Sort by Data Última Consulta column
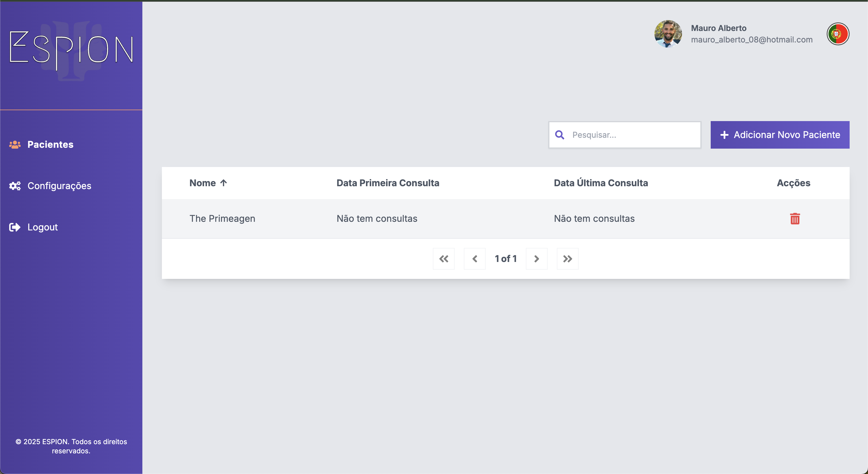Screen dimensions: 868x474 click(600, 183)
